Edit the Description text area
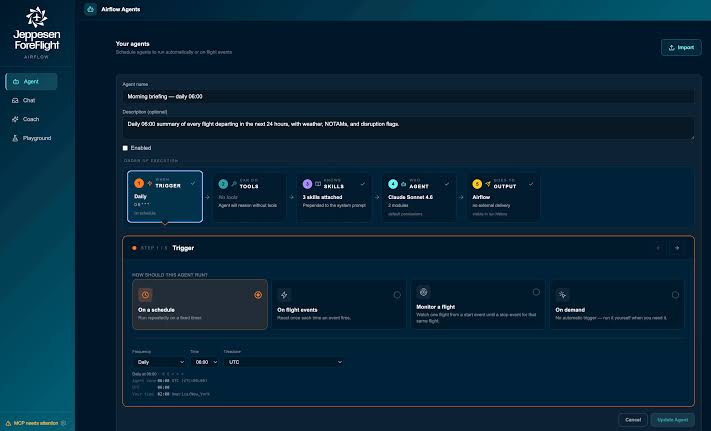The height and width of the screenshot is (431, 711). [408, 128]
